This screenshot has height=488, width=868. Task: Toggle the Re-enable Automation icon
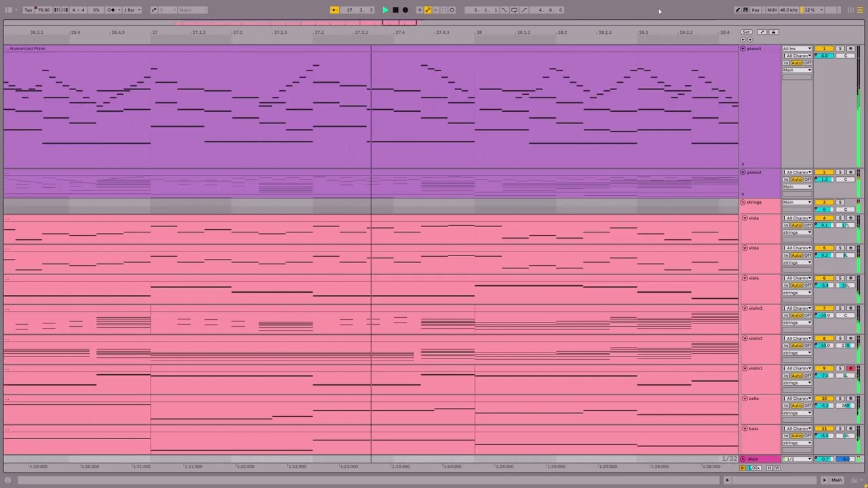click(x=435, y=9)
